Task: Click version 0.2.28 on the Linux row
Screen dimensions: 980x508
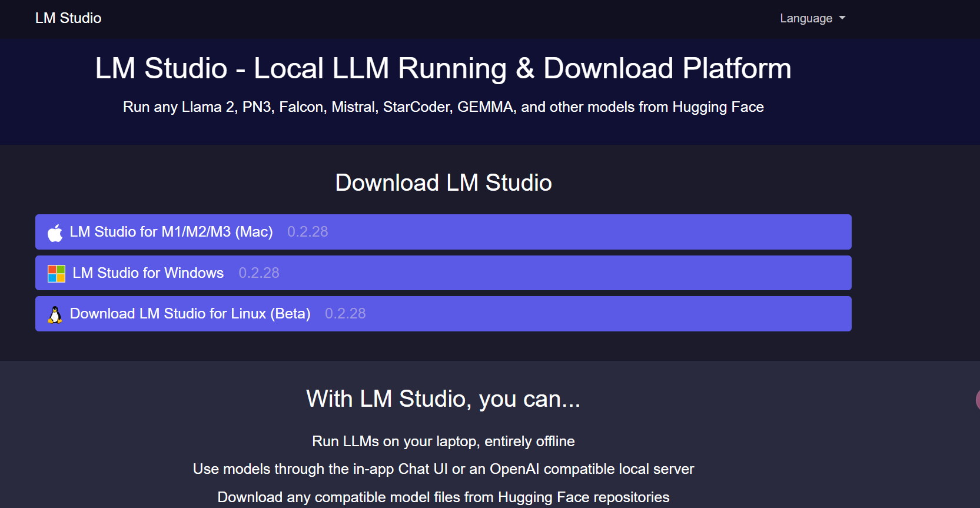Action: (346, 314)
